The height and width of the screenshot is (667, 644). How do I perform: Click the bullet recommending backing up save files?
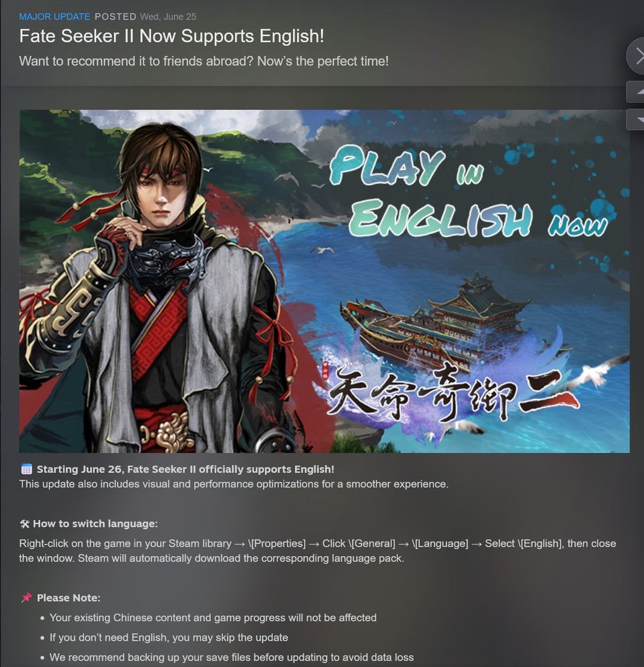(232, 657)
